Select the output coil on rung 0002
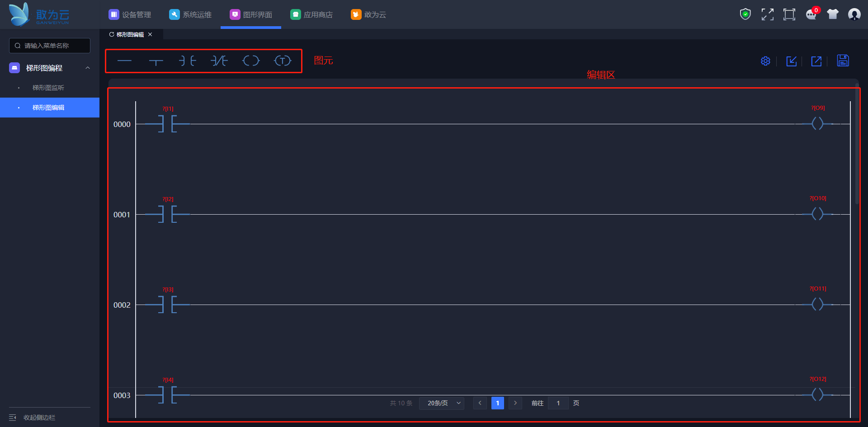868x427 pixels. click(x=817, y=304)
